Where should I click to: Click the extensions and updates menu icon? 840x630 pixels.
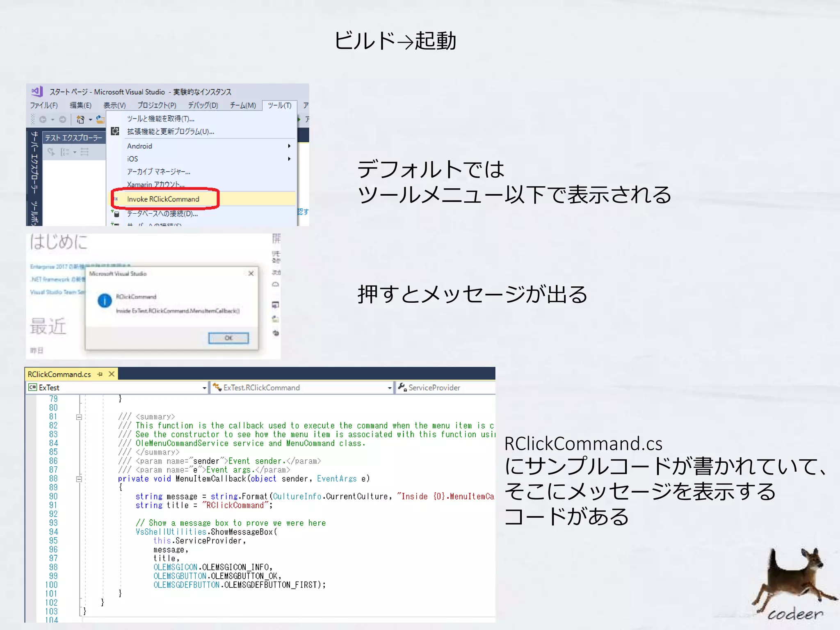click(x=115, y=131)
